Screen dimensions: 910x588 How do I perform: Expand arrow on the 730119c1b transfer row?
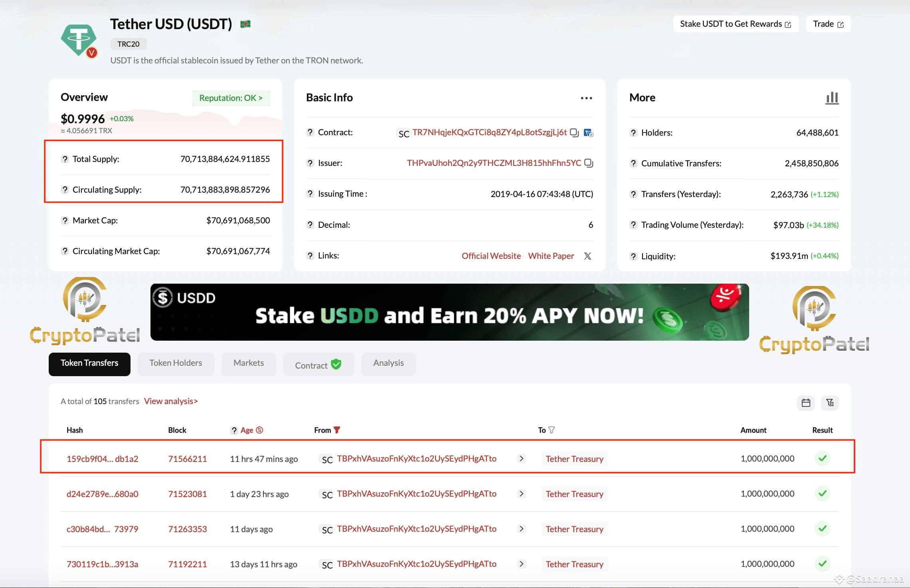(x=521, y=564)
